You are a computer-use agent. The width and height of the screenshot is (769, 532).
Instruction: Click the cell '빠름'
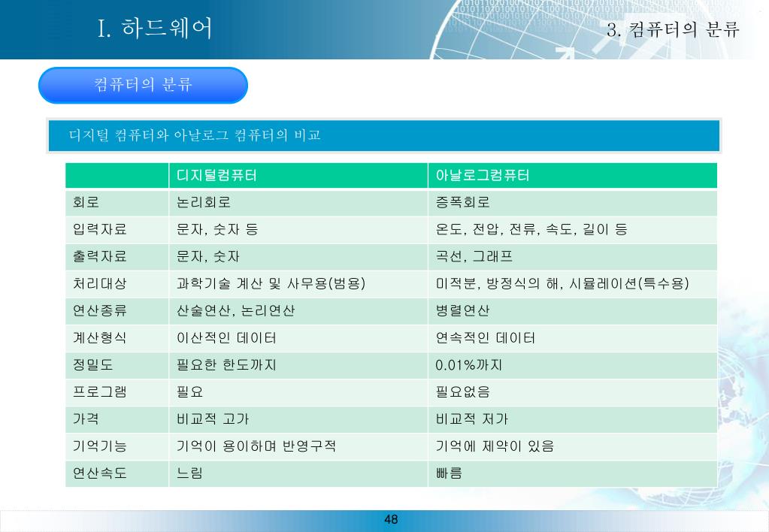(x=572, y=473)
